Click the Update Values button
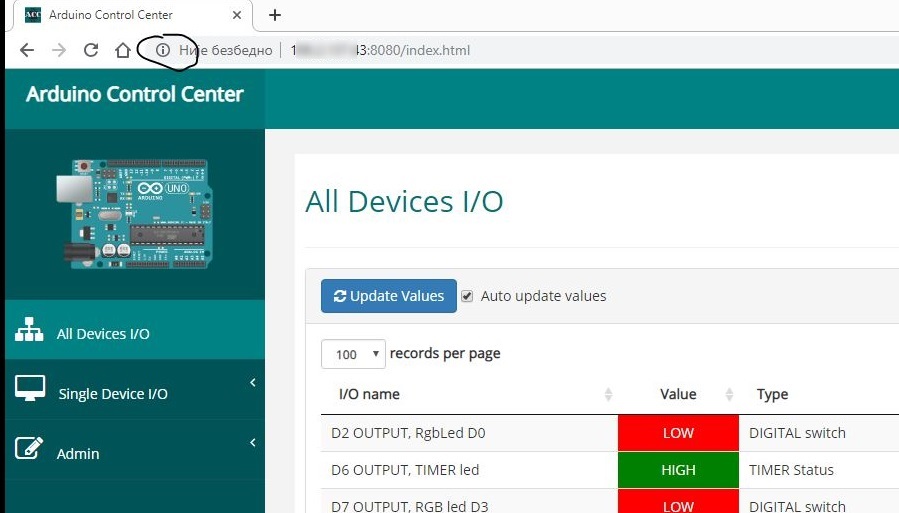This screenshot has width=899, height=513. (389, 296)
